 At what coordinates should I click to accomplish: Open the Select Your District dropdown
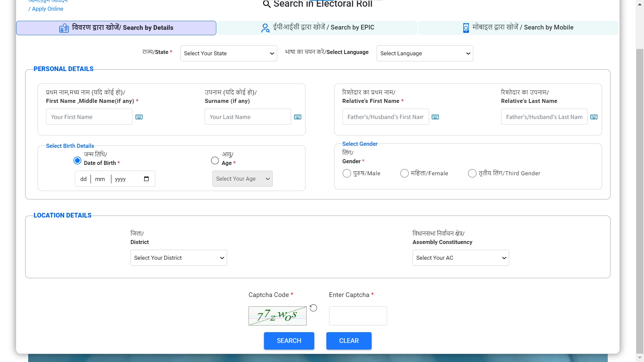178,258
